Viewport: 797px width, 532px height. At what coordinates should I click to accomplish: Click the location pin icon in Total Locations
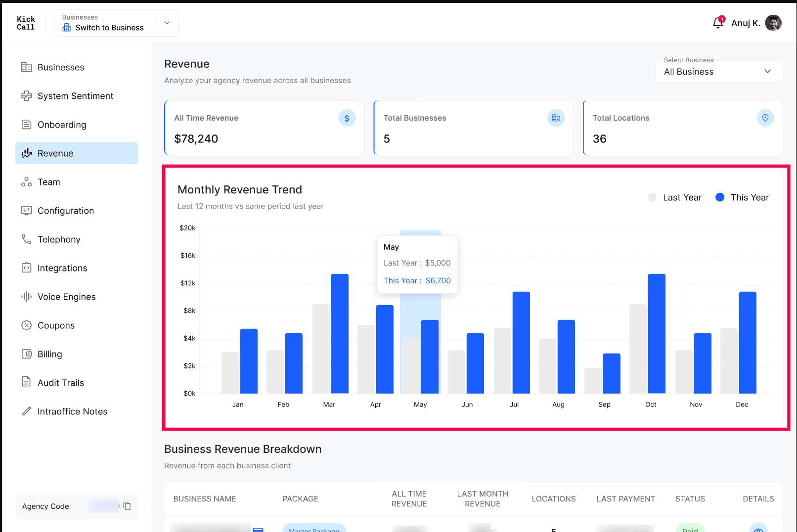pyautogui.click(x=765, y=118)
